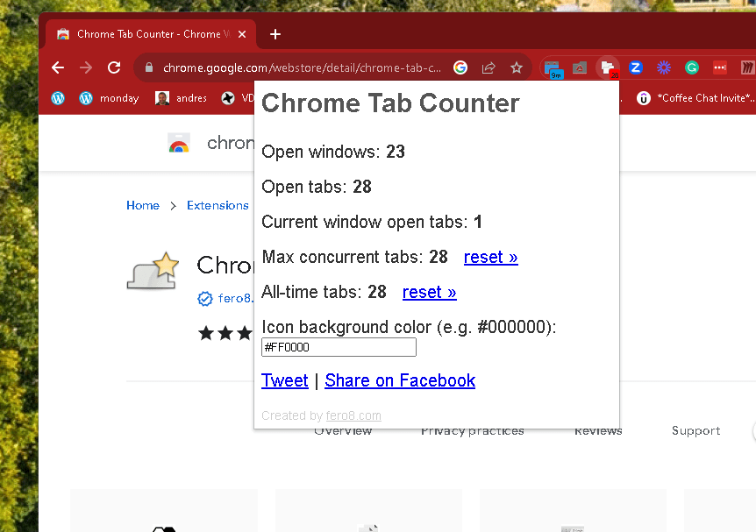
Task: Open the green Grammarly extension icon
Action: coord(692,67)
